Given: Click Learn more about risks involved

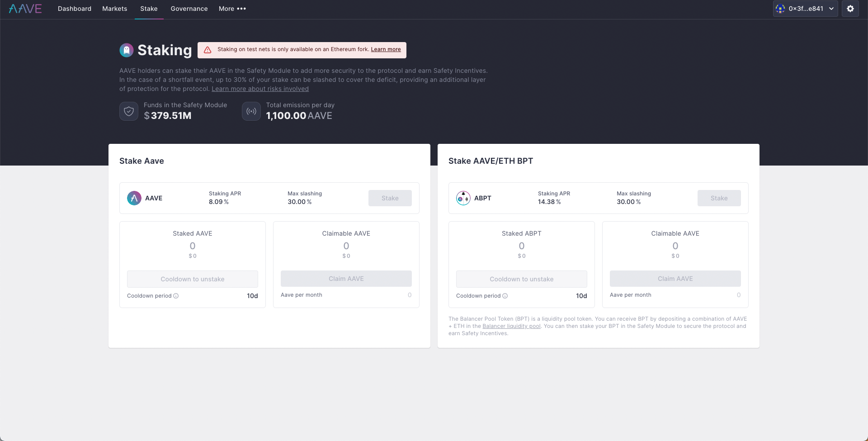Looking at the screenshot, I should pyautogui.click(x=260, y=89).
